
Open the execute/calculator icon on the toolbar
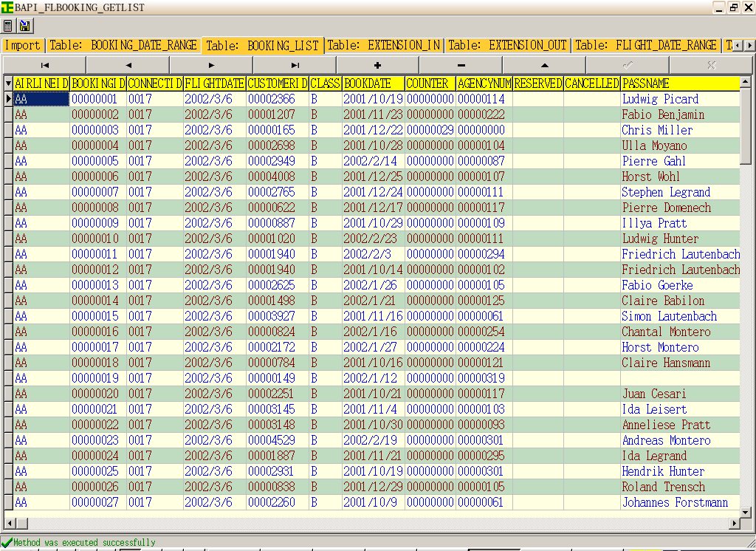(8, 25)
